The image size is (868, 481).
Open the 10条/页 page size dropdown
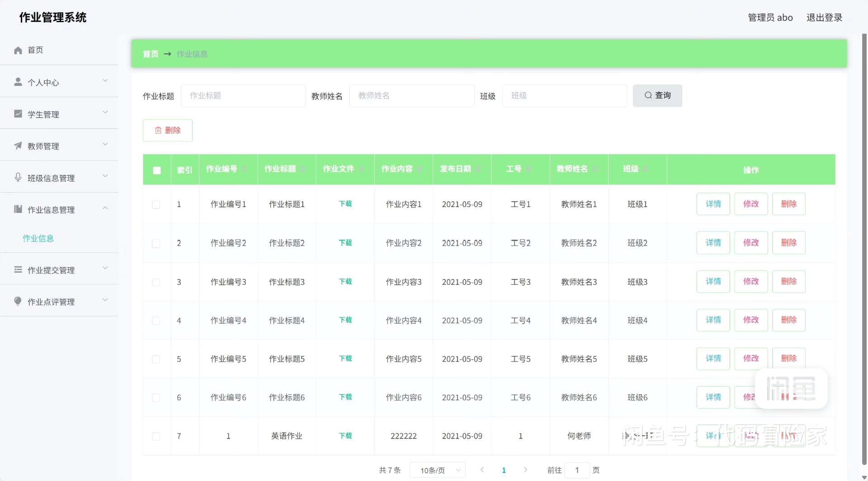437,470
